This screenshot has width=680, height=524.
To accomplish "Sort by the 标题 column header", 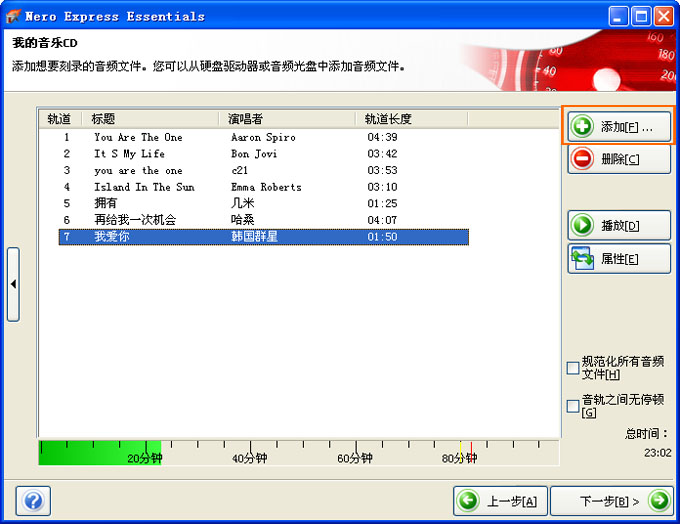I will tap(152, 119).
